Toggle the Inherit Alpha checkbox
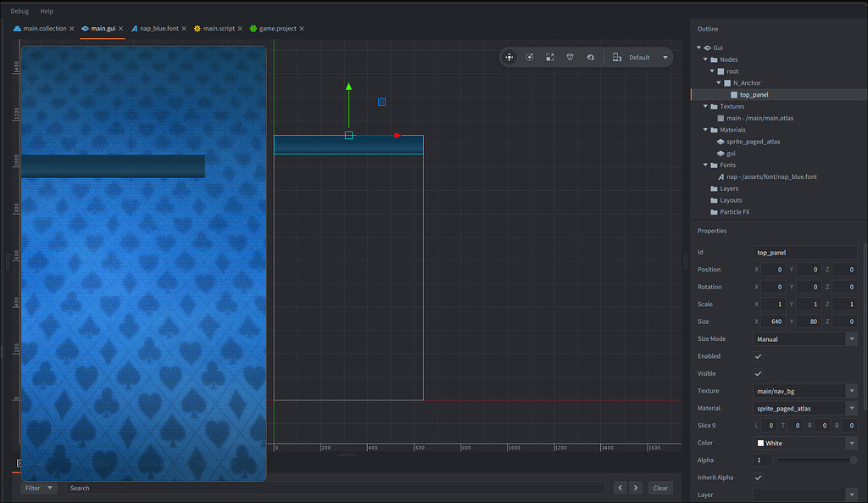This screenshot has height=503, width=868. coord(758,478)
